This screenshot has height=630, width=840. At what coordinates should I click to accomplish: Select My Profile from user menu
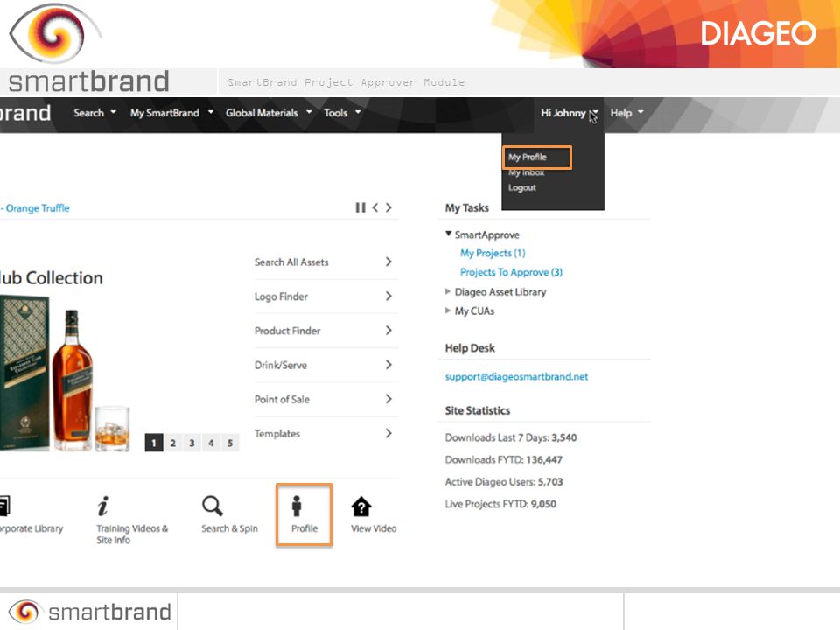point(528,157)
